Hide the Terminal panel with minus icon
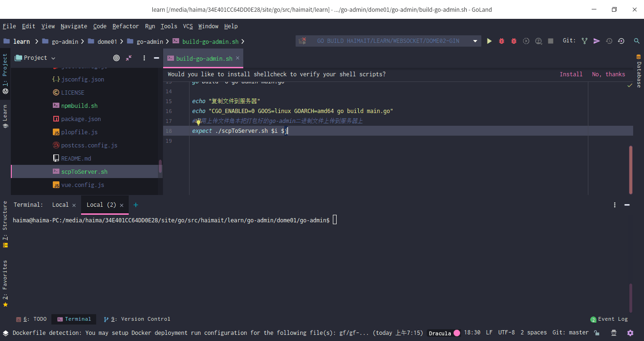The width and height of the screenshot is (644, 341). tap(627, 205)
